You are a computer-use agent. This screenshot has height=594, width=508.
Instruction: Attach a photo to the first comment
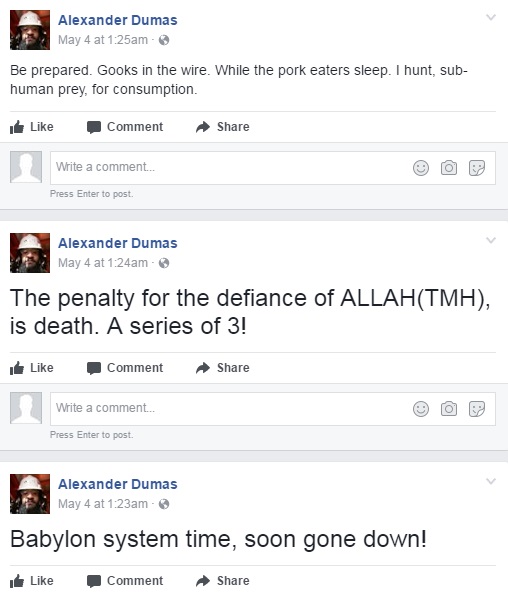(449, 168)
